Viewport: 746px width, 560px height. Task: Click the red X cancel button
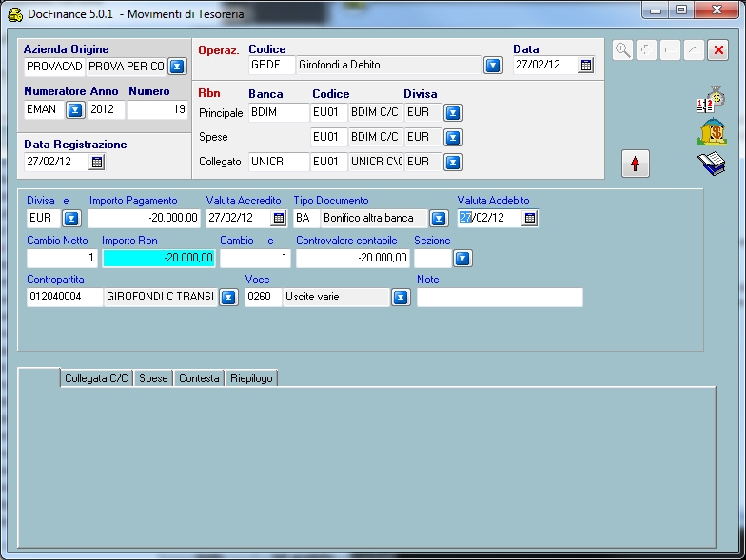pyautogui.click(x=718, y=50)
